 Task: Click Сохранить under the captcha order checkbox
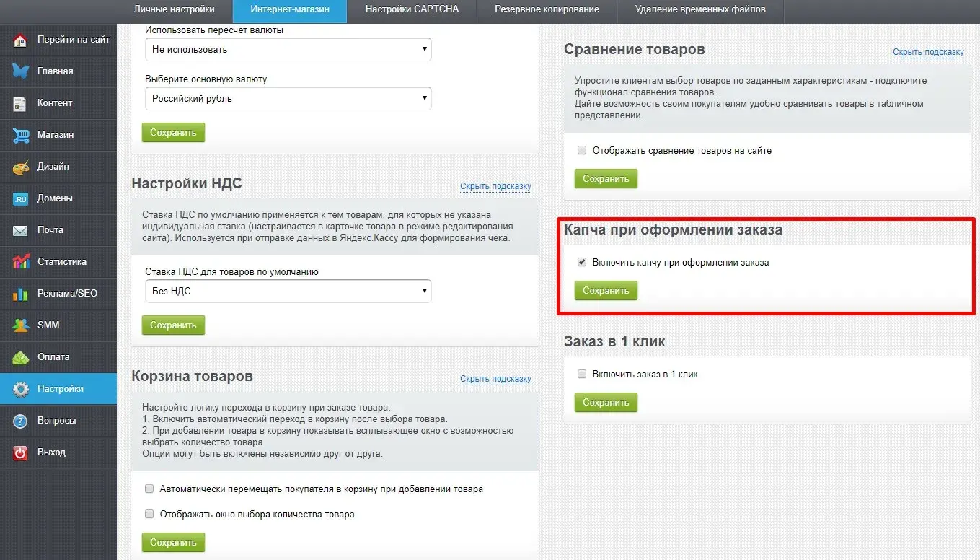(606, 291)
